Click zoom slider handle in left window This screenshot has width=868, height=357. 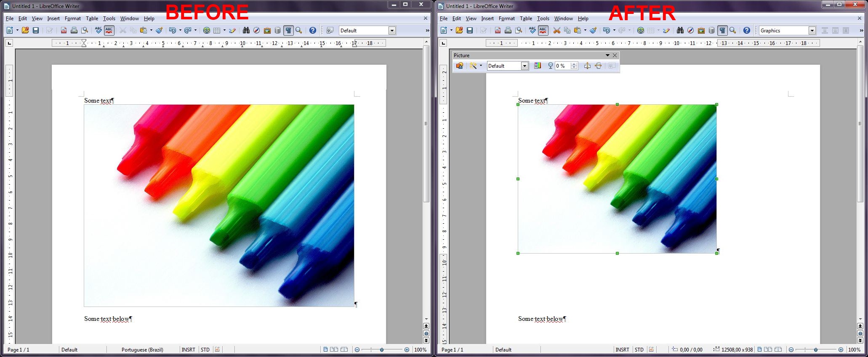[382, 349]
